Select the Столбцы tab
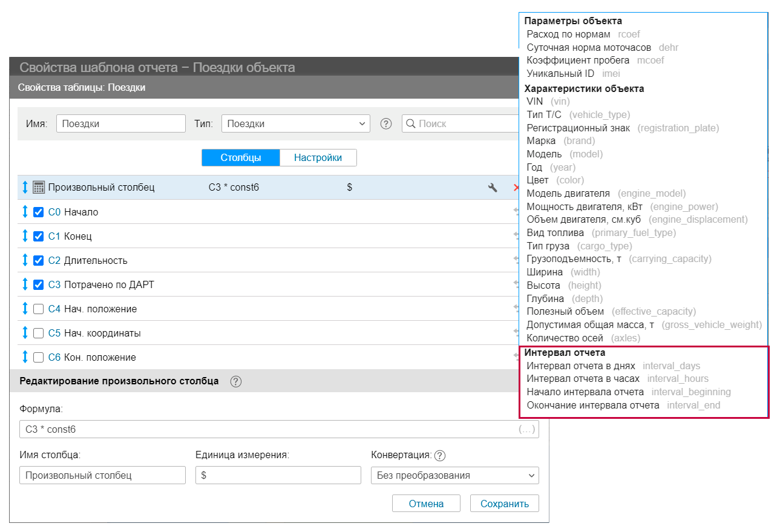This screenshot has width=780, height=532. click(x=240, y=157)
